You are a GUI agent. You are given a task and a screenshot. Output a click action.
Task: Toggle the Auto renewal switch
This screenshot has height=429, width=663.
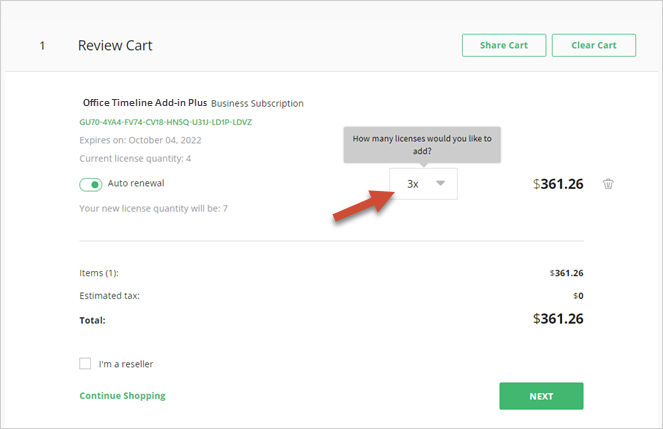(x=91, y=184)
